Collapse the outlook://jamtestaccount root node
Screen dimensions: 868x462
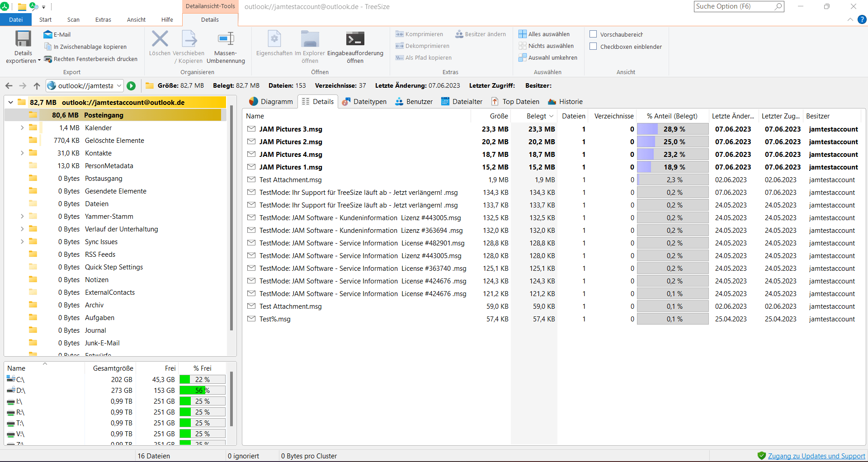click(x=10, y=103)
